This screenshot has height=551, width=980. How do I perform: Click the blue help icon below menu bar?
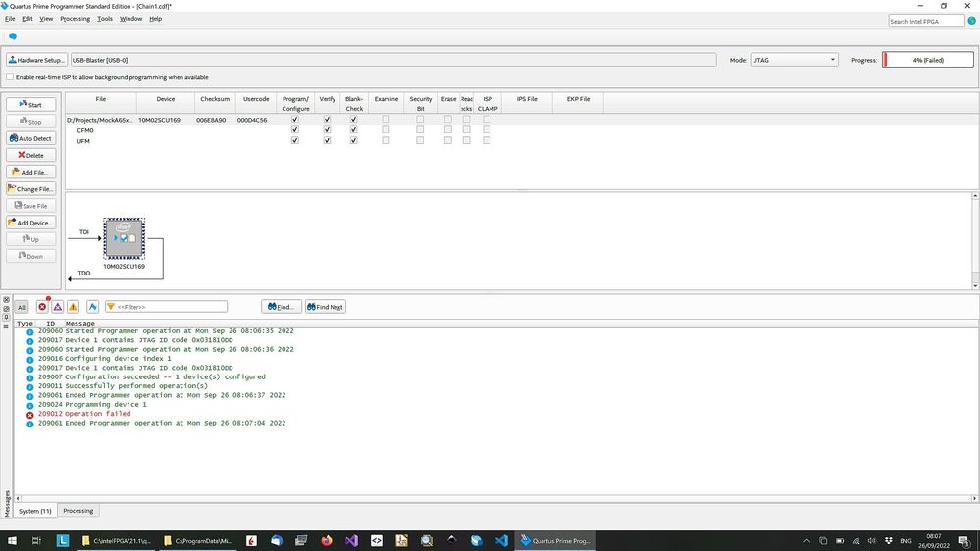click(x=13, y=36)
